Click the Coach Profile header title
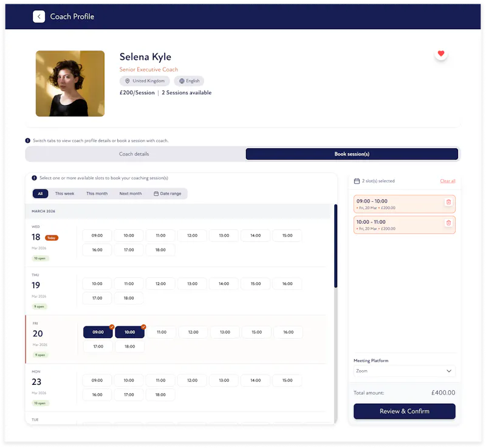 tap(72, 16)
